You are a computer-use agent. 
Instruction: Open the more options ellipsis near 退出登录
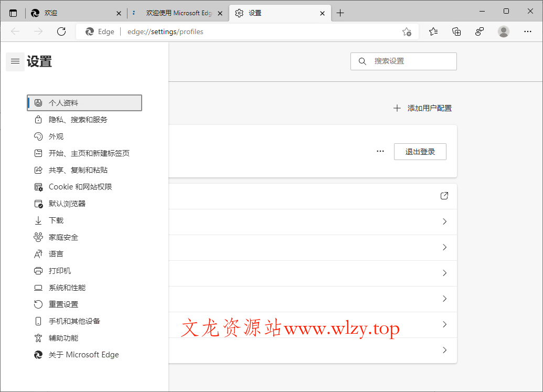(380, 151)
